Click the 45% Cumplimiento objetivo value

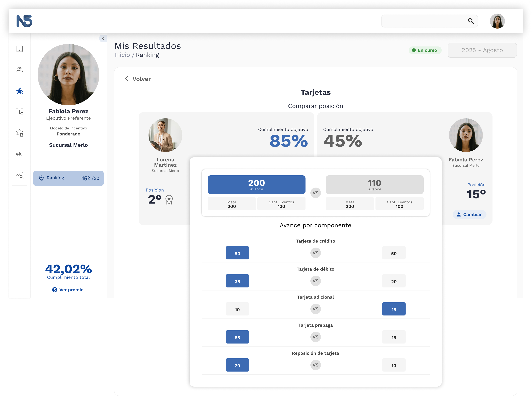[x=343, y=141]
